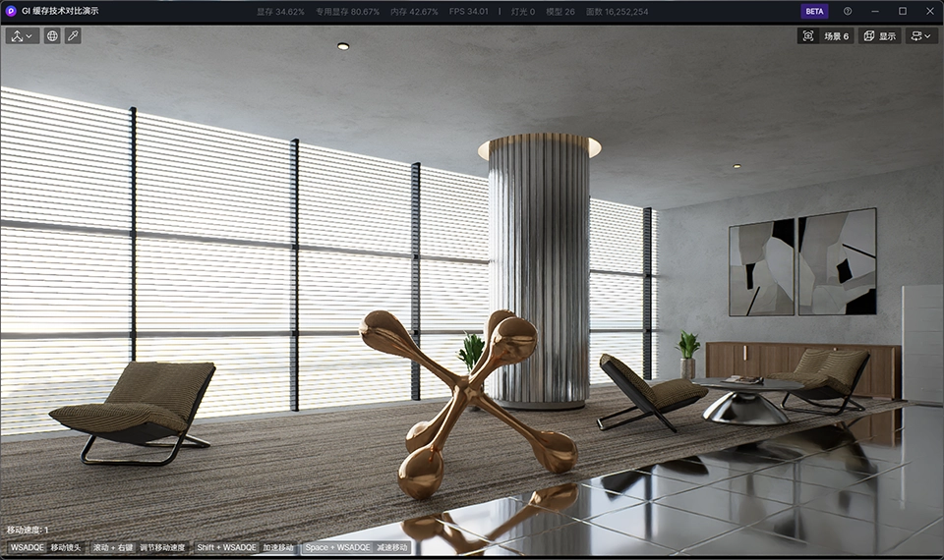
Task: Open the 显示 display options
Action: coord(879,35)
